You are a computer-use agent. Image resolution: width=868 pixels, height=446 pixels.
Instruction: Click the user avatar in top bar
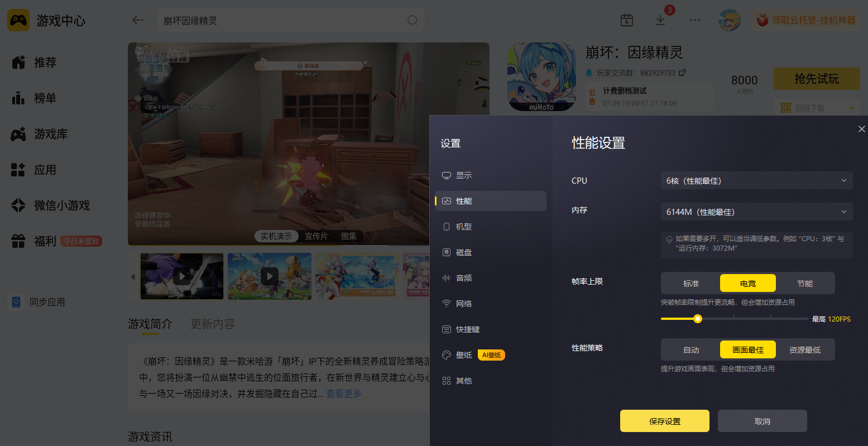(729, 21)
